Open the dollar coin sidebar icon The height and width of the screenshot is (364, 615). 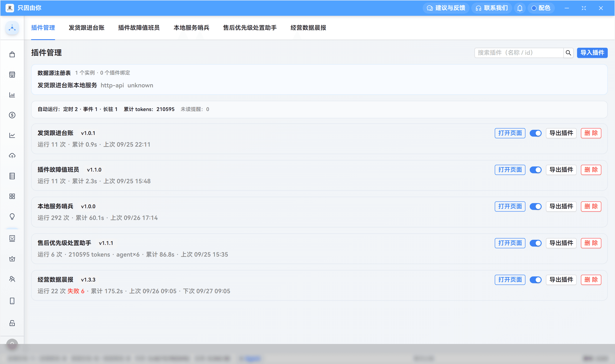click(12, 115)
